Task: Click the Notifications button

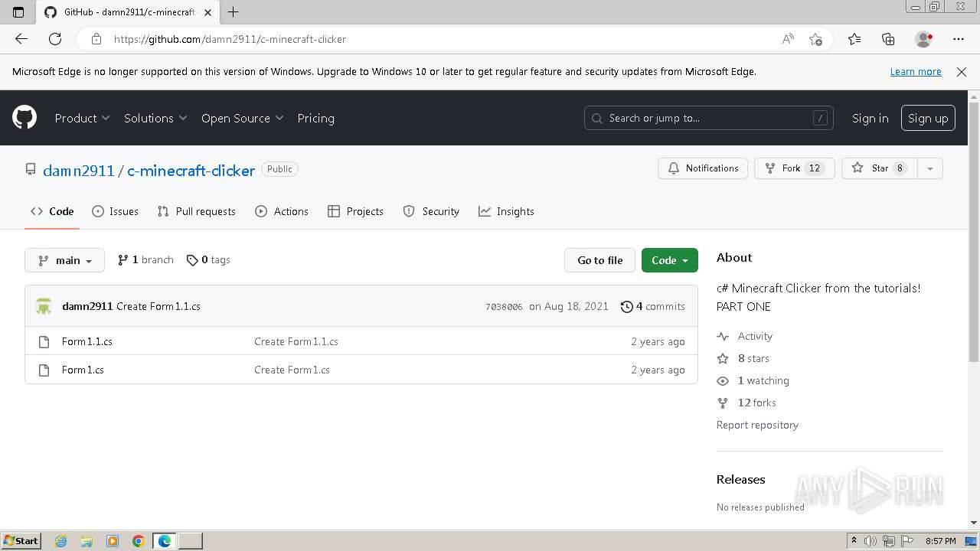Action: (x=703, y=168)
